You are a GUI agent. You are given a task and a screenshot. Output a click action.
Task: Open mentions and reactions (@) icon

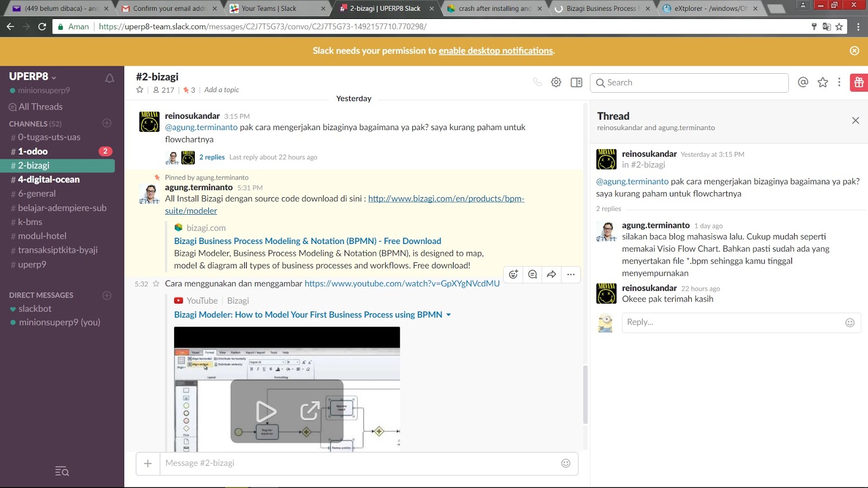[x=803, y=82]
